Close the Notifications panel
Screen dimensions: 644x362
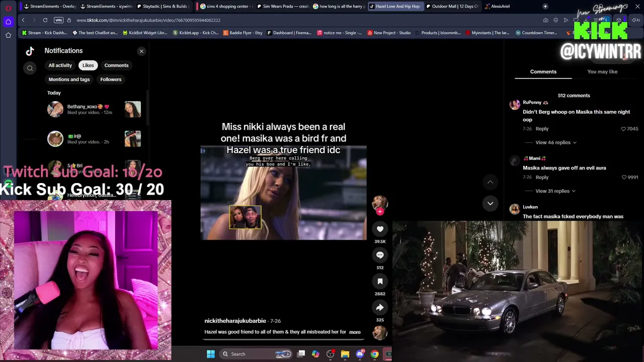pyautogui.click(x=141, y=51)
